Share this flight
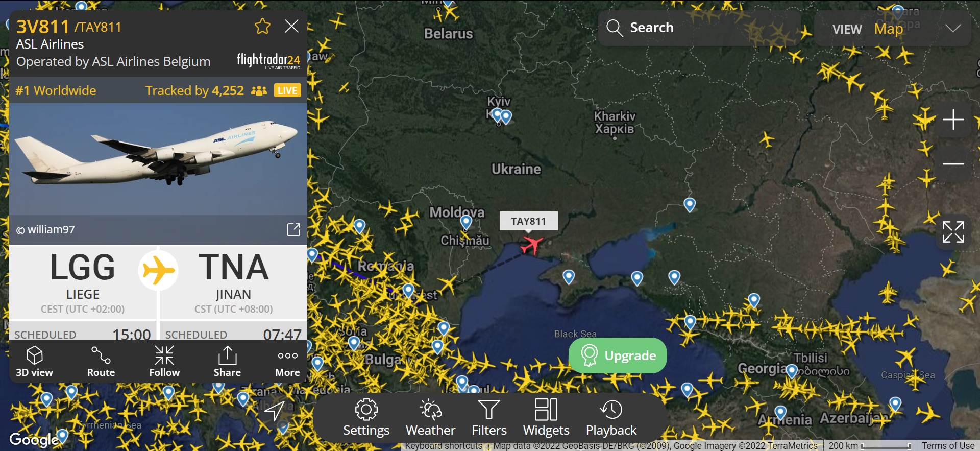The width and height of the screenshot is (980, 451). tap(227, 362)
